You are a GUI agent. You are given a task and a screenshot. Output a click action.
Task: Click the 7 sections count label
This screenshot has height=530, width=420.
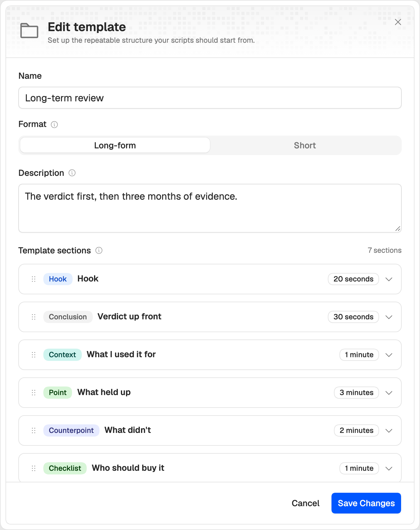[385, 250]
